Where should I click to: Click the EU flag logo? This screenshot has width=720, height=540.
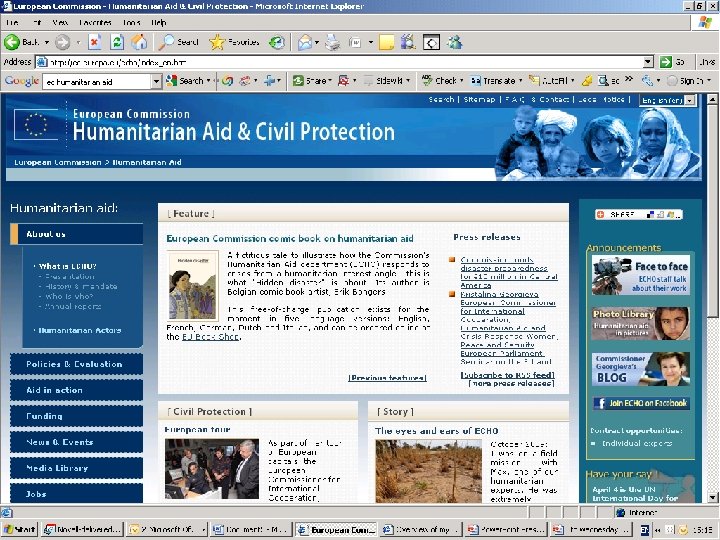point(36,124)
